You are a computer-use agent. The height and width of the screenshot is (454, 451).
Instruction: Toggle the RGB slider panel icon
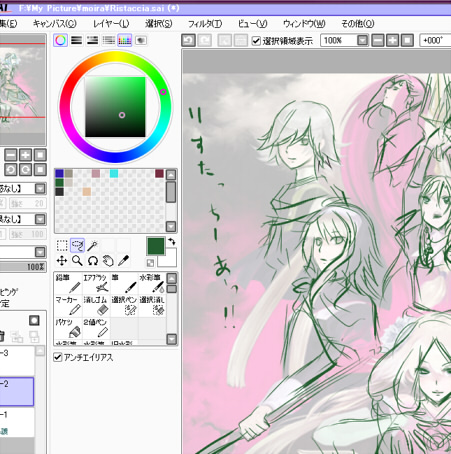pyautogui.click(x=76, y=41)
